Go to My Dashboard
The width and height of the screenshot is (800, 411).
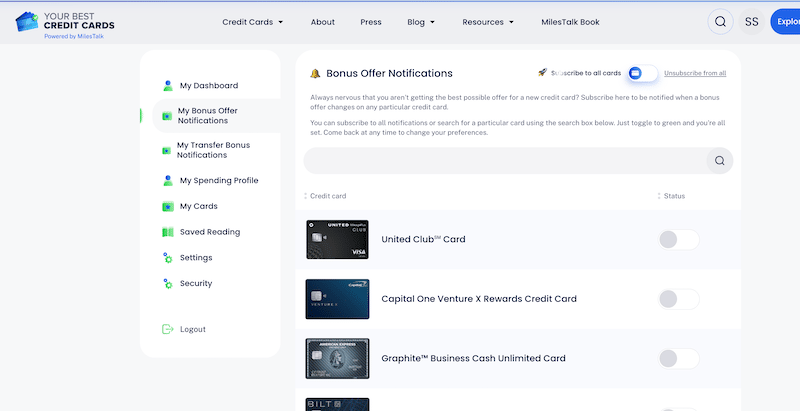(209, 86)
